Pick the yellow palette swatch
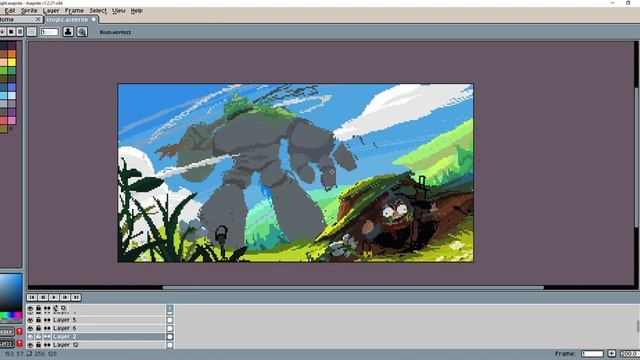 tap(12, 62)
